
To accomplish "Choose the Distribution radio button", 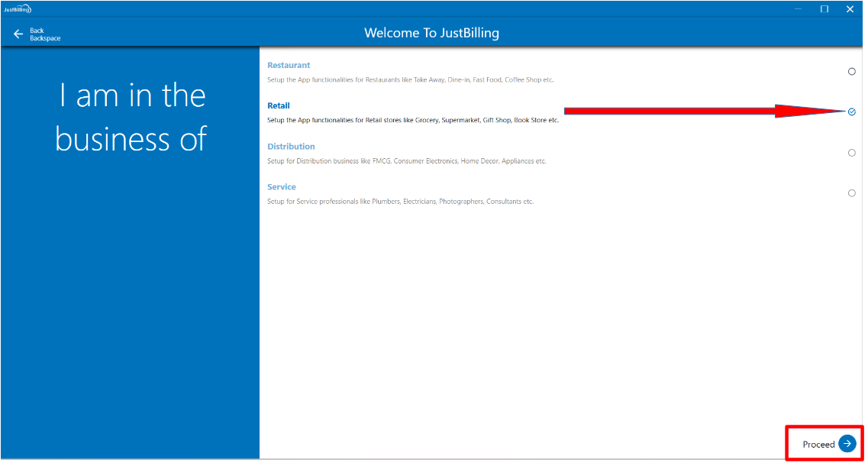I will [x=852, y=153].
